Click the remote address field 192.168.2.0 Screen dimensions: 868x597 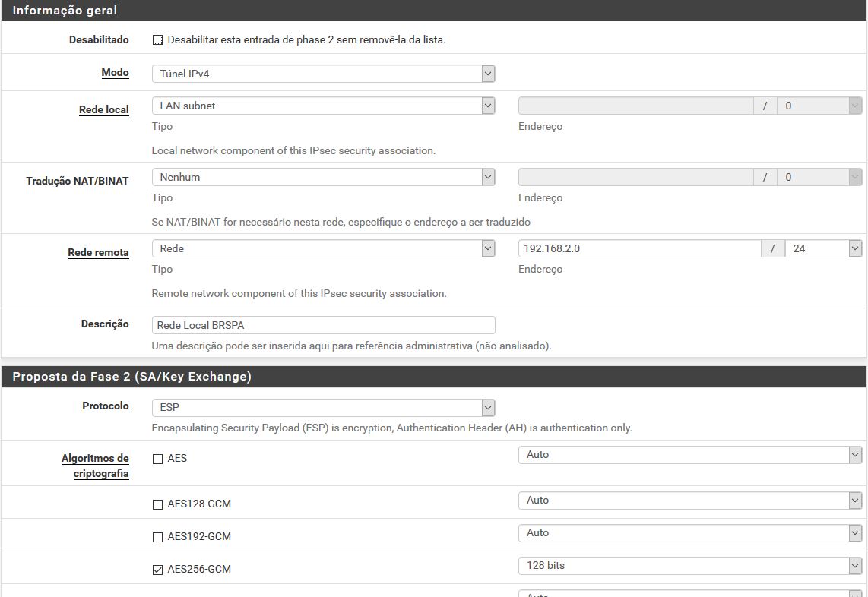tap(638, 249)
